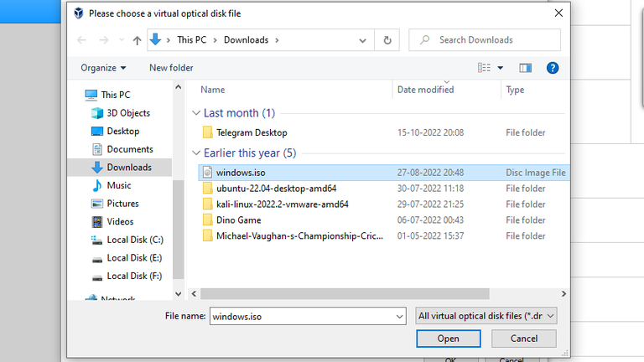Open the Help icon
This screenshot has width=644, height=362.
(553, 68)
